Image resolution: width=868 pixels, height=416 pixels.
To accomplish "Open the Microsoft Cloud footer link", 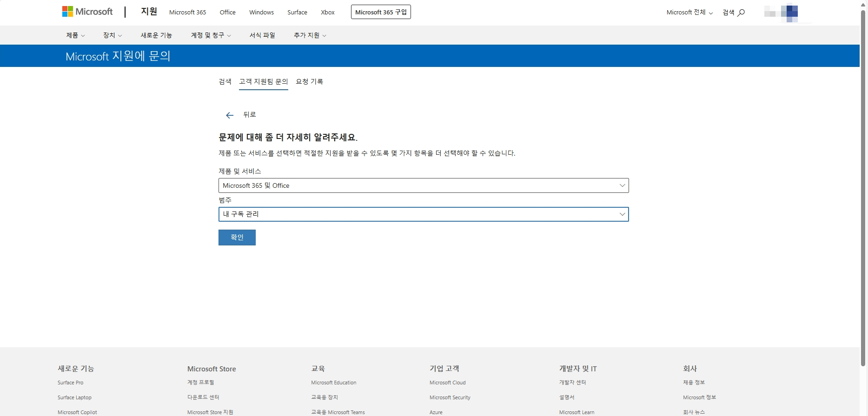I will 448,383.
